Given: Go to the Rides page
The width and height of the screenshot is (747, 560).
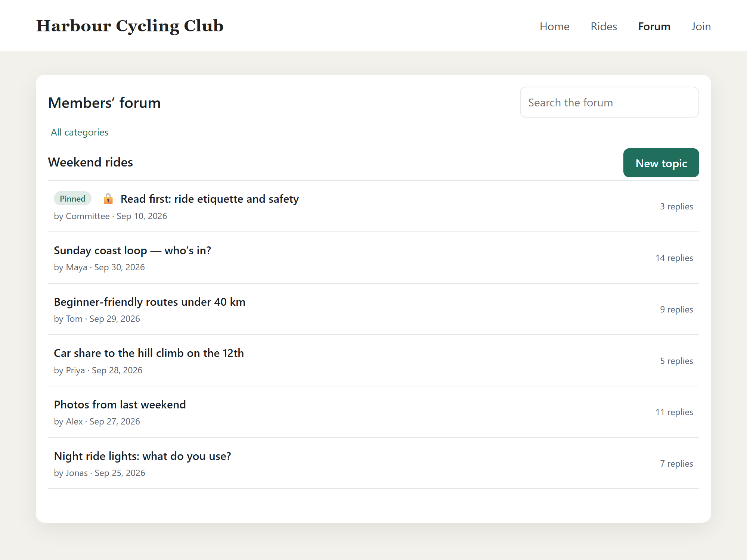Looking at the screenshot, I should coord(604,27).
